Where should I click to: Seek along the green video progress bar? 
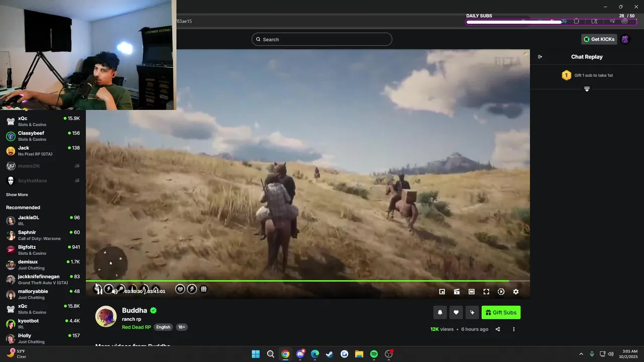(308, 281)
